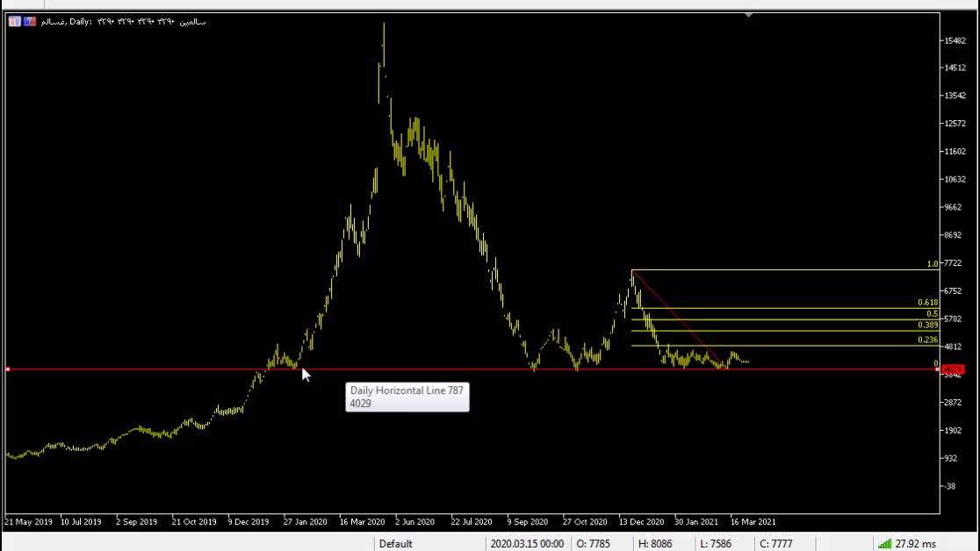Click the first panel icon beside the chart title
The image size is (980, 551).
(x=15, y=21)
